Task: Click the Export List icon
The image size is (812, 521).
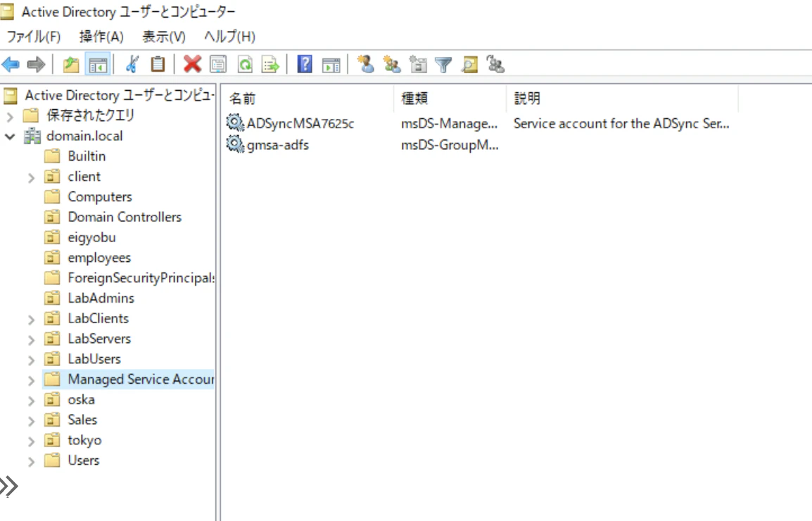Action: point(270,65)
